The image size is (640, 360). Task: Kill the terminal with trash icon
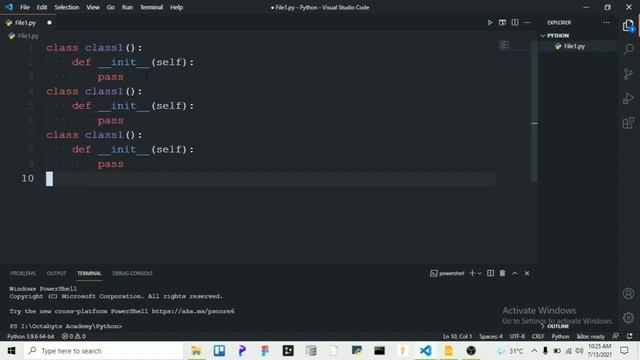(x=502, y=273)
